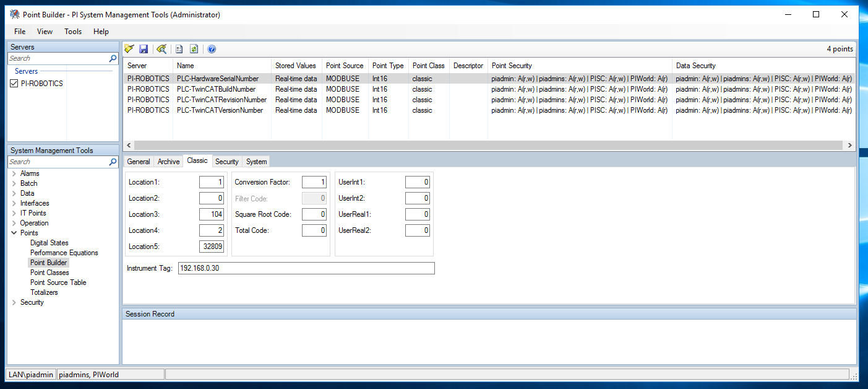Click the points list scroll right arrow
The width and height of the screenshot is (868, 389).
pyautogui.click(x=850, y=146)
